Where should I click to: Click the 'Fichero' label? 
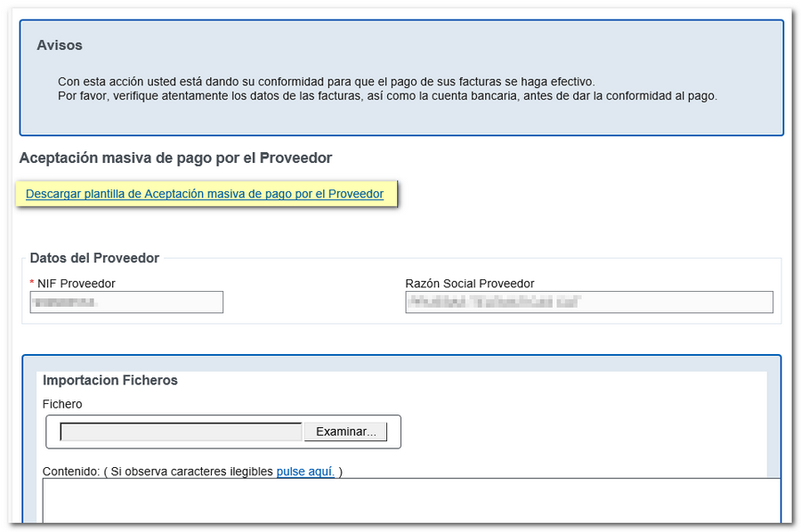pyautogui.click(x=62, y=404)
